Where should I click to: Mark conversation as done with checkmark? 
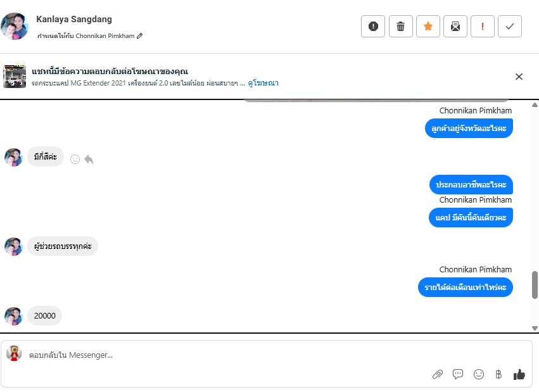[x=510, y=27]
